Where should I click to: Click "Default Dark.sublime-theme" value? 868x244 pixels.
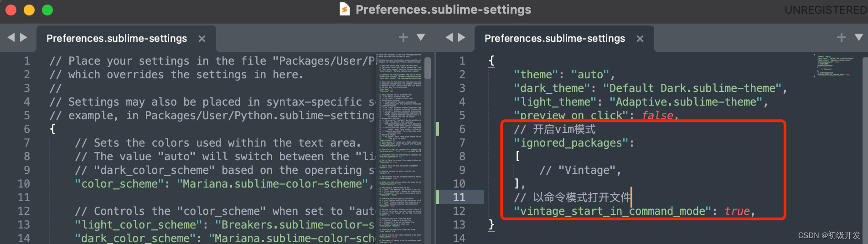[692, 88]
